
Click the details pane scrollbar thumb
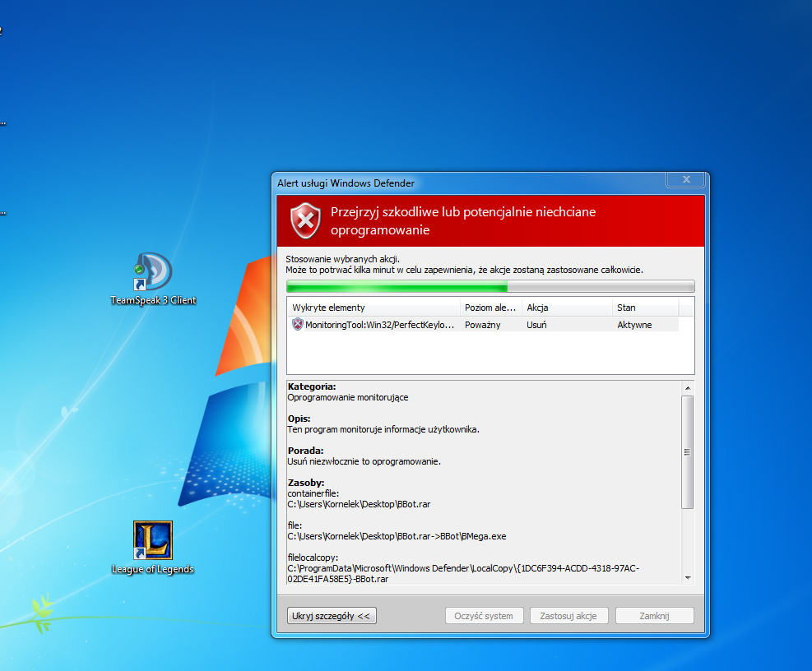688,452
